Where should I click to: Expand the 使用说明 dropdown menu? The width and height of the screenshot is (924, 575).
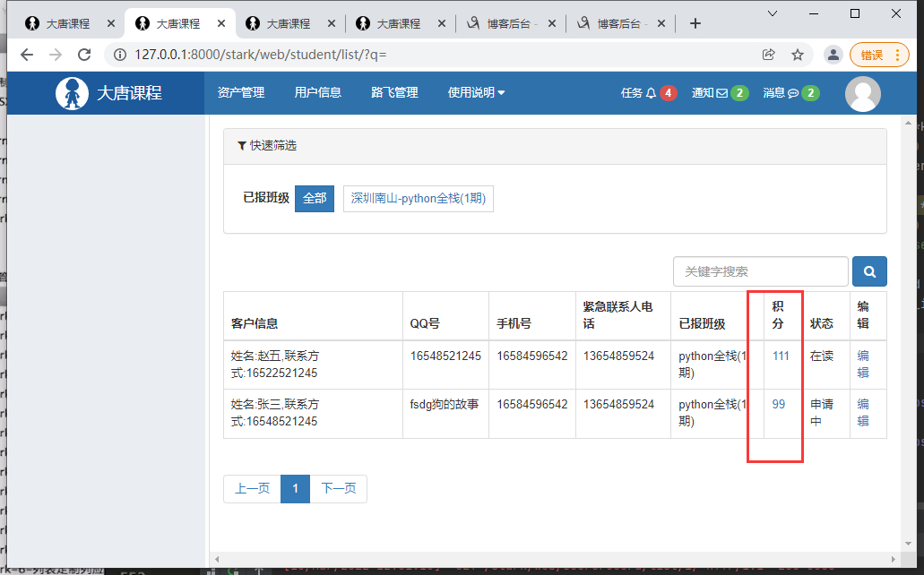pos(476,92)
